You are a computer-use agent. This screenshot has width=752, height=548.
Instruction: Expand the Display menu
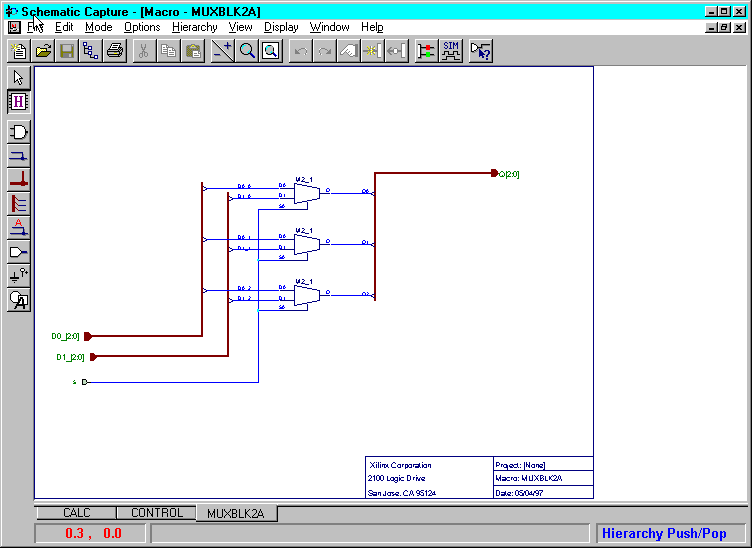[x=280, y=27]
